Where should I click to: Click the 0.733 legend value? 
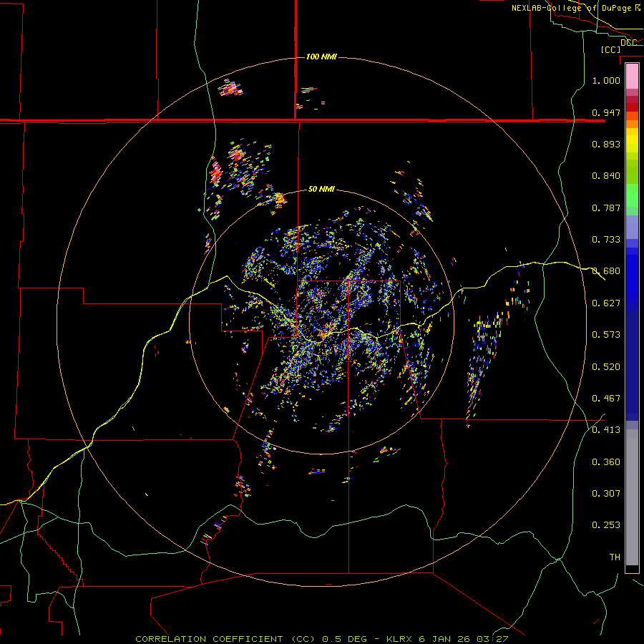[606, 240]
